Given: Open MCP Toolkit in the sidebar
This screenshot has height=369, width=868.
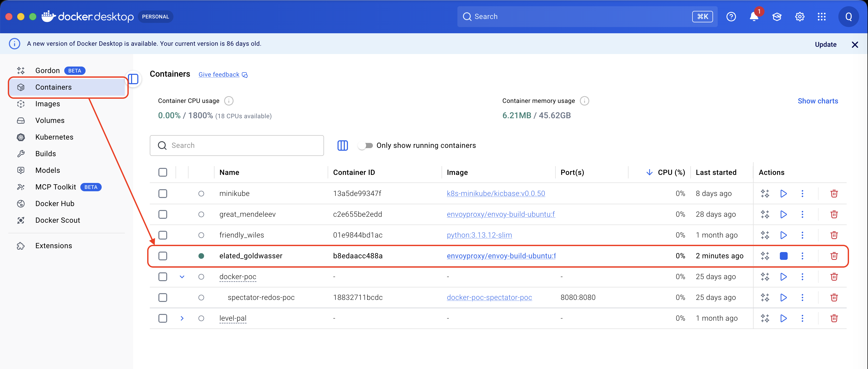Looking at the screenshot, I should [67, 187].
